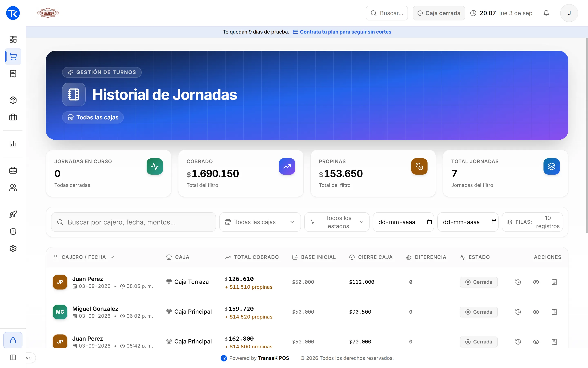The height and width of the screenshot is (368, 588).
Task: Click the TransaK POS footer link
Action: [273, 358]
